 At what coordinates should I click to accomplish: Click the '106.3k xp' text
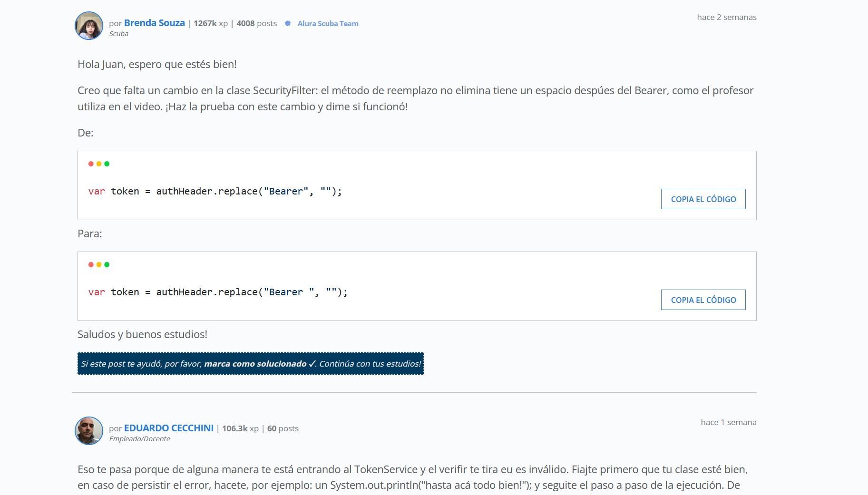pyautogui.click(x=240, y=428)
